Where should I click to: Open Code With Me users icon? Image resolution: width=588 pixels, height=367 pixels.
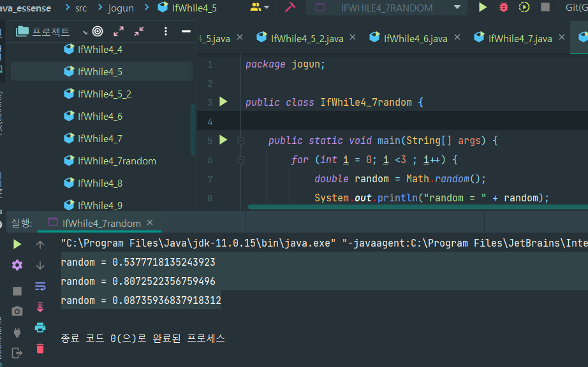point(260,7)
